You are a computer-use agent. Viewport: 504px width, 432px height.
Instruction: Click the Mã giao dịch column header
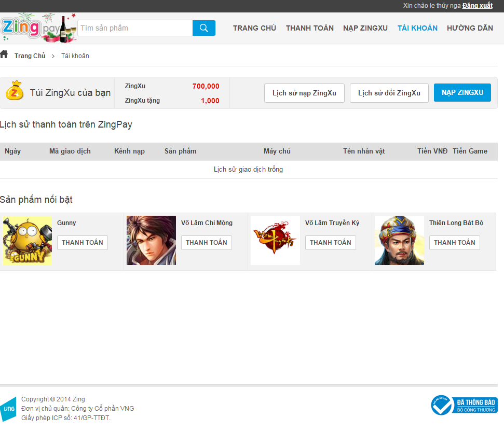click(70, 151)
